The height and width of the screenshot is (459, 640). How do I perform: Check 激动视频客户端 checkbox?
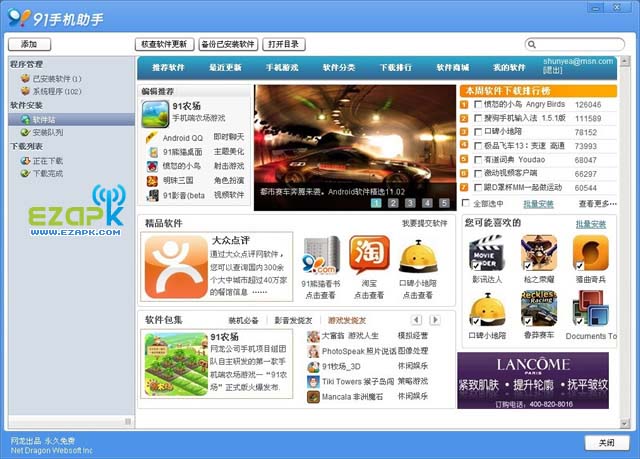[x=478, y=174]
